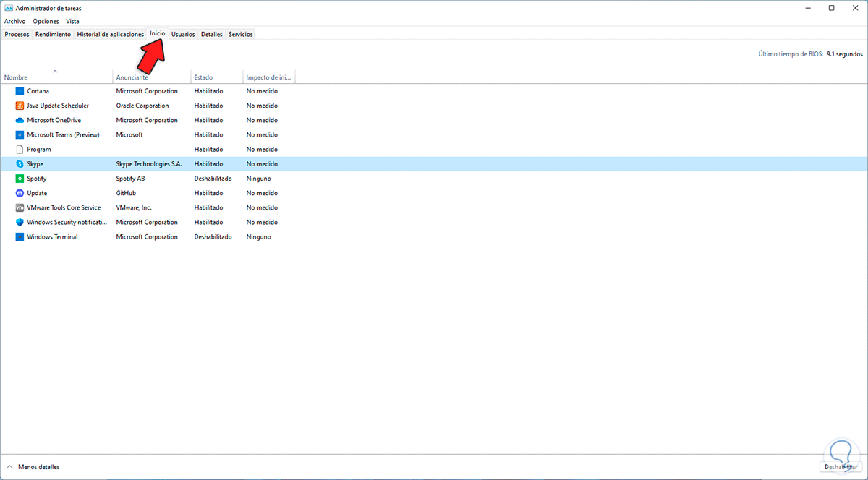The height and width of the screenshot is (480, 868).
Task: Click the GitHub Update icon
Action: coord(20,193)
